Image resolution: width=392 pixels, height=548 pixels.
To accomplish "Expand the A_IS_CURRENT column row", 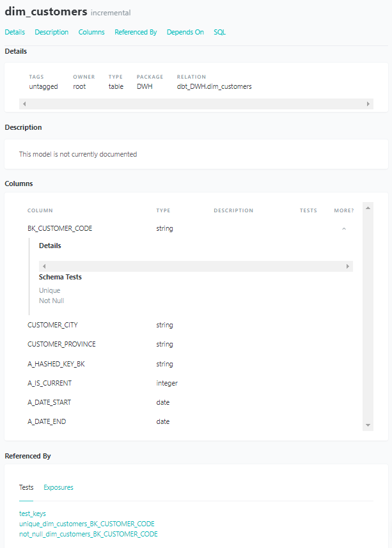I will click(50, 383).
